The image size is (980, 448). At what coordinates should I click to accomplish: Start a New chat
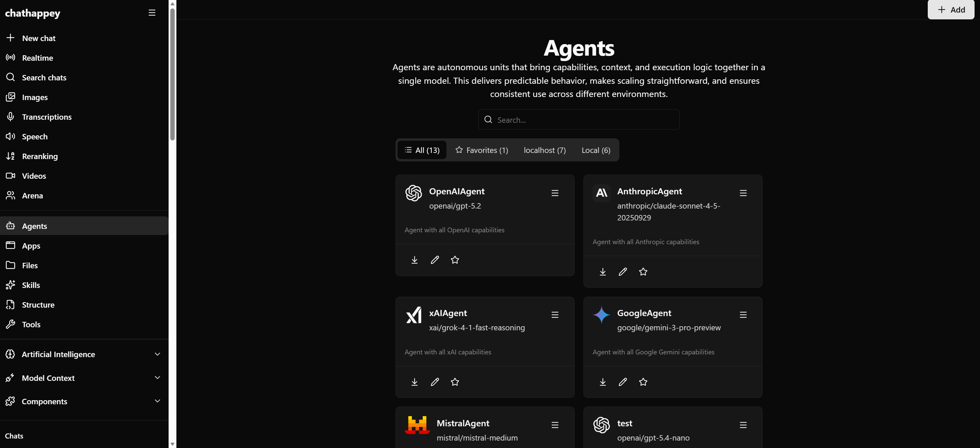tap(84, 38)
